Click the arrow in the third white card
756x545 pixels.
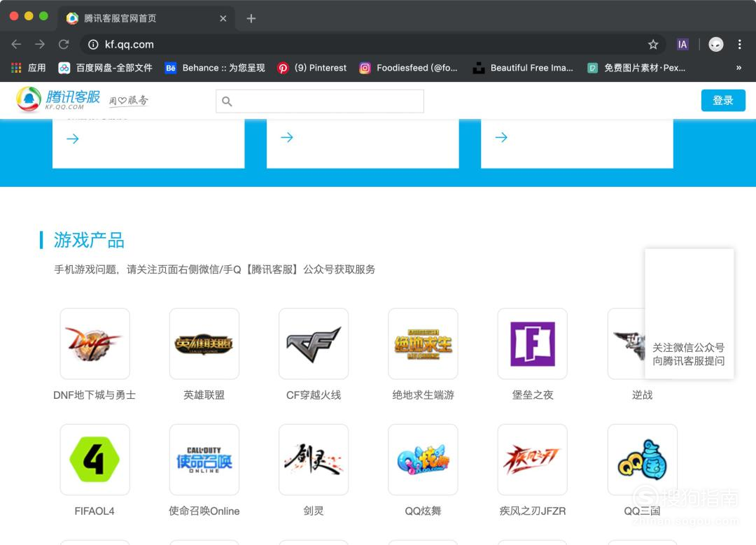pos(501,137)
